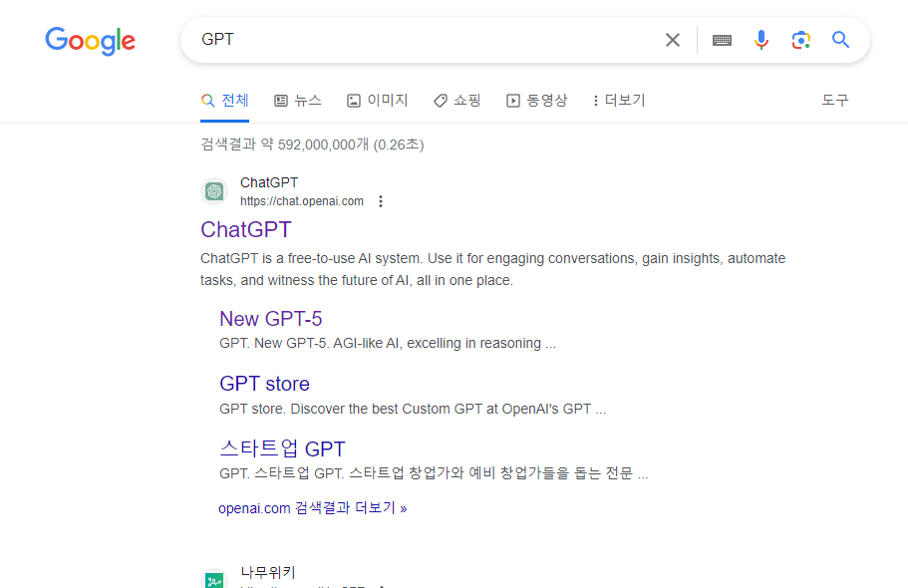Open the on-screen keyboard input tool
Viewport: 908px width, 588px height.
click(722, 40)
